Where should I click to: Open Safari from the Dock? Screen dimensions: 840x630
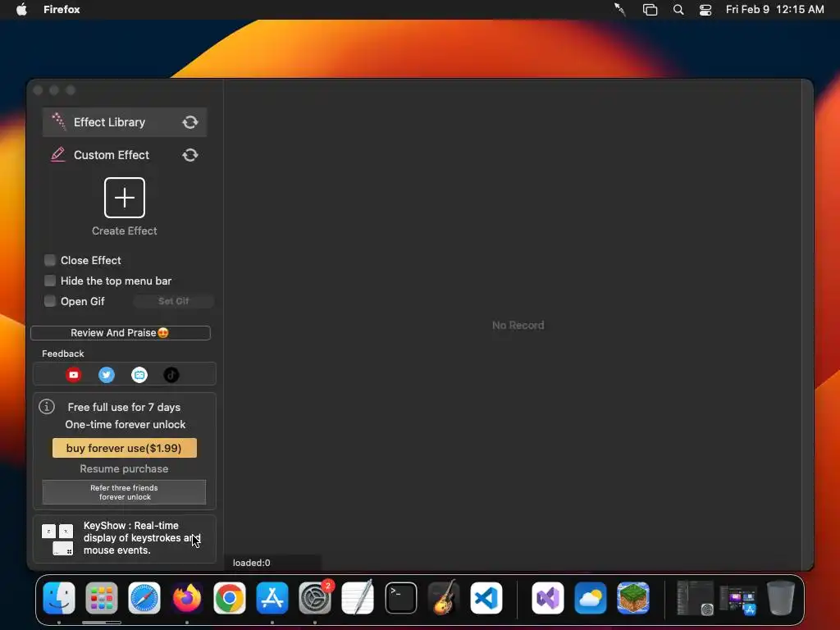tap(144, 598)
